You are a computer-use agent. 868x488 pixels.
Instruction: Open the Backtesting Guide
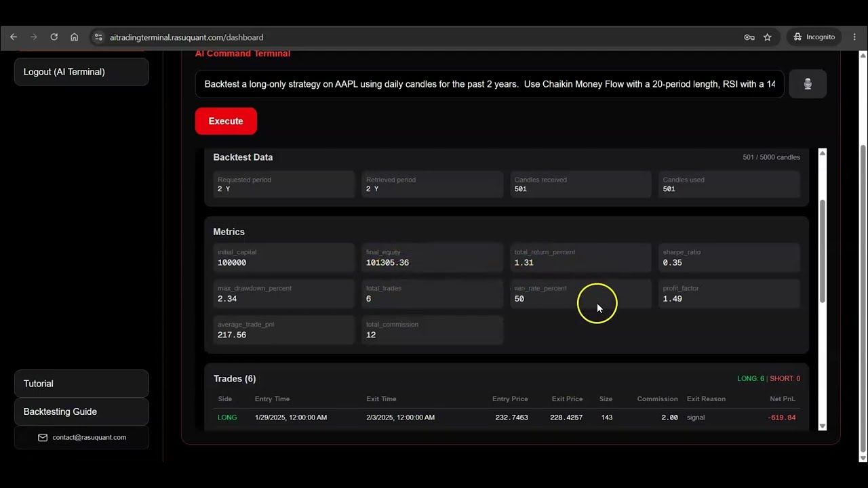click(x=81, y=411)
